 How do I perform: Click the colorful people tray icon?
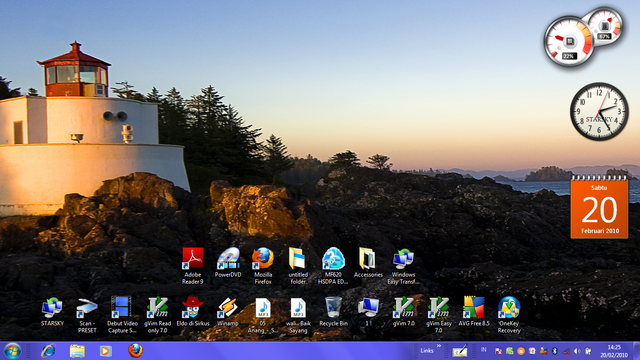tap(543, 351)
